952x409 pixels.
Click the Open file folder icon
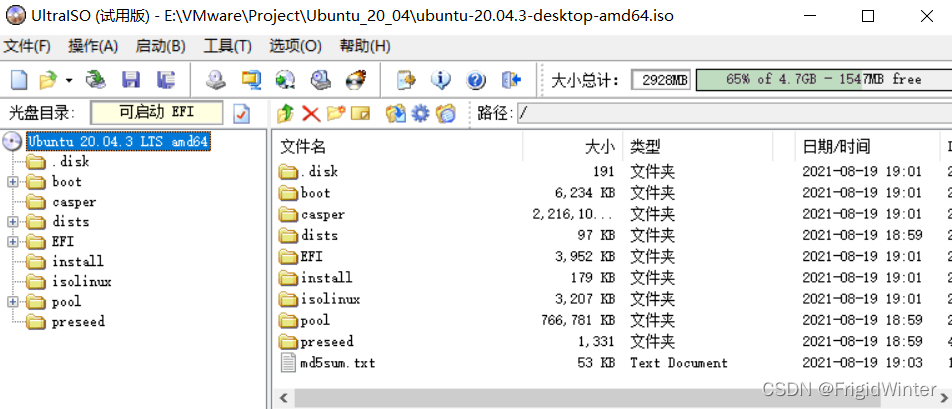coord(47,79)
